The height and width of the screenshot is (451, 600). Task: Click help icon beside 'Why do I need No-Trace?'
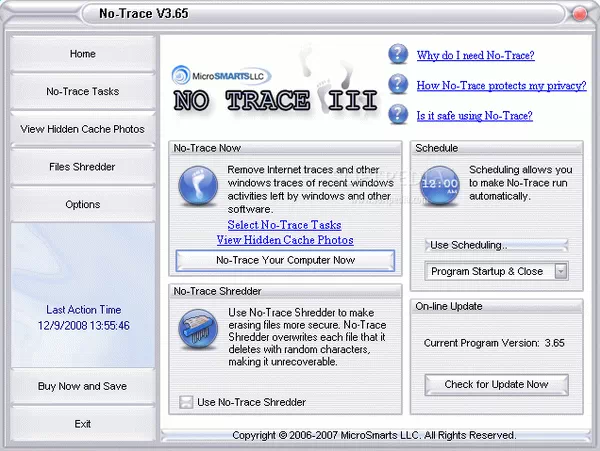398,55
